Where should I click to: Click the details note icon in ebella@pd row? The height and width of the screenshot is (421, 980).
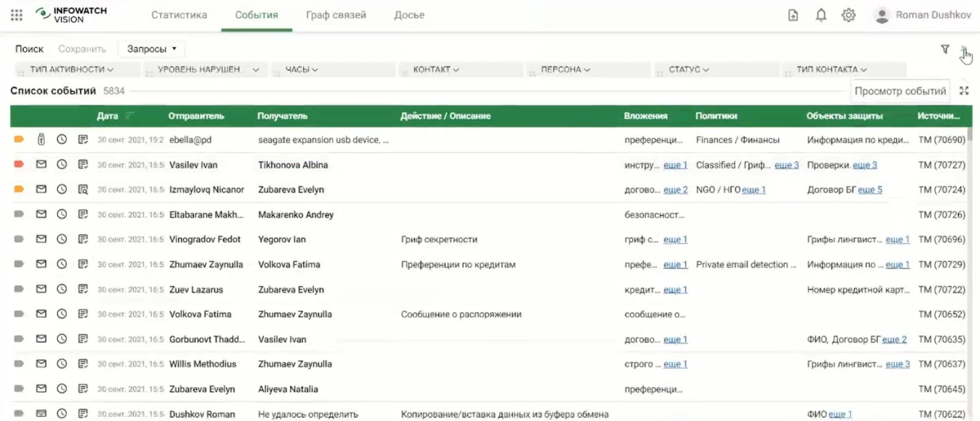point(83,140)
